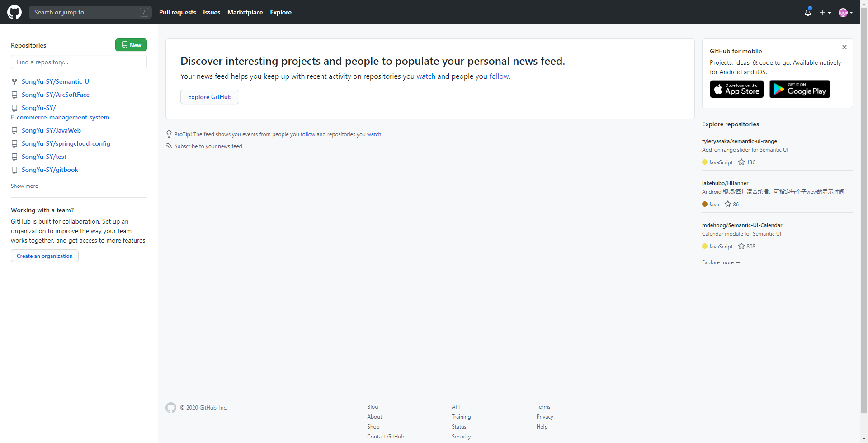868x443 pixels.
Task: Click the Get it on Google Play badge
Action: tap(800, 89)
